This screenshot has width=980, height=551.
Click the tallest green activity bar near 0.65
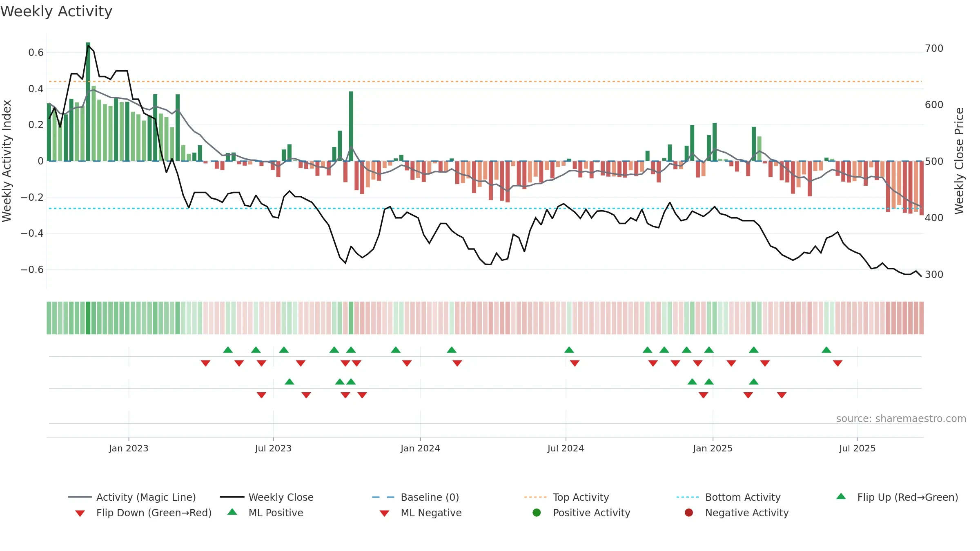88,102
